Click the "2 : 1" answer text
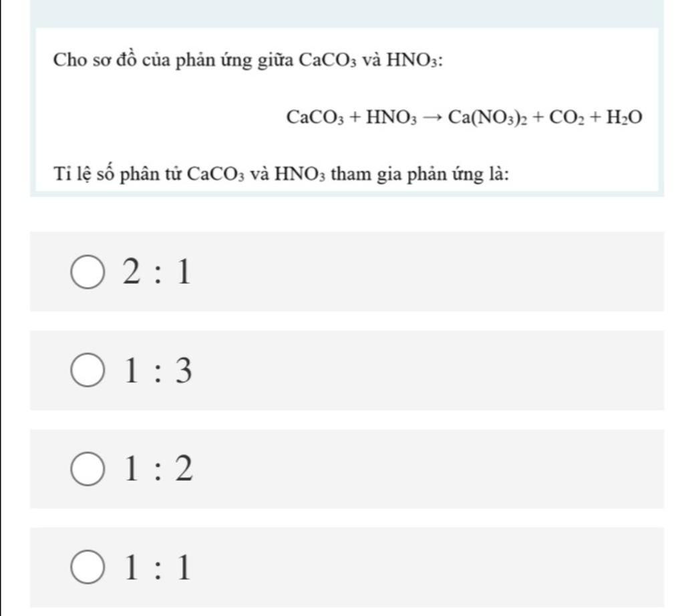 click(157, 273)
